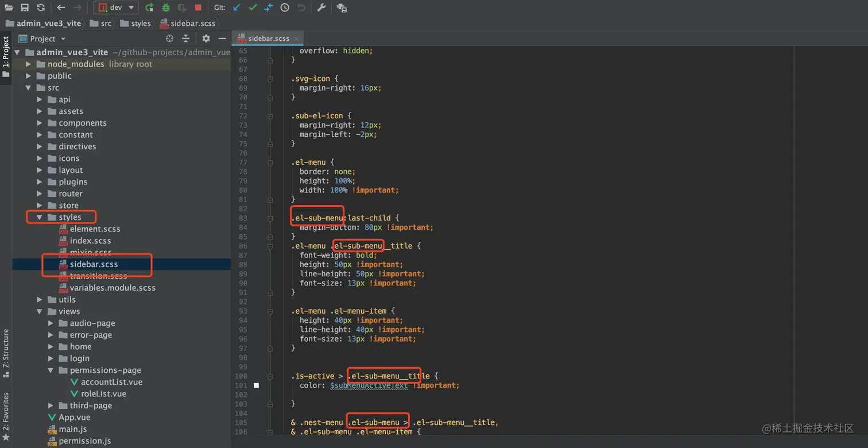Click the Run with Coverage icon
The height and width of the screenshot is (448, 868).
click(182, 7)
